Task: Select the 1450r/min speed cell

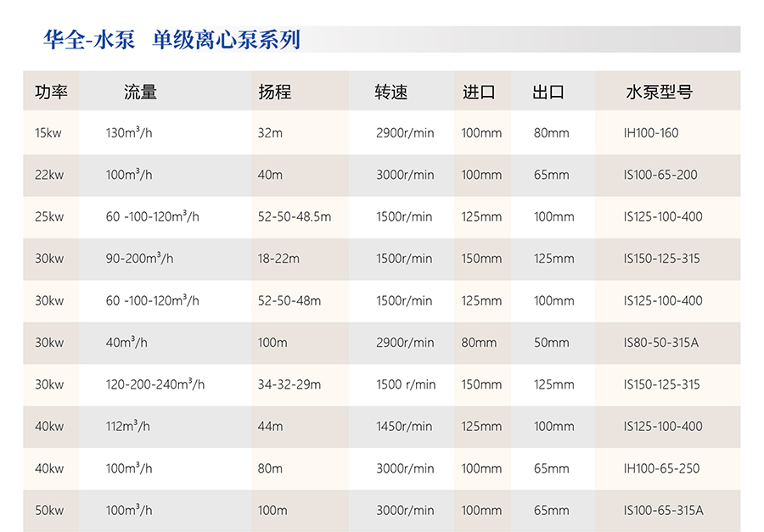Action: tap(404, 427)
